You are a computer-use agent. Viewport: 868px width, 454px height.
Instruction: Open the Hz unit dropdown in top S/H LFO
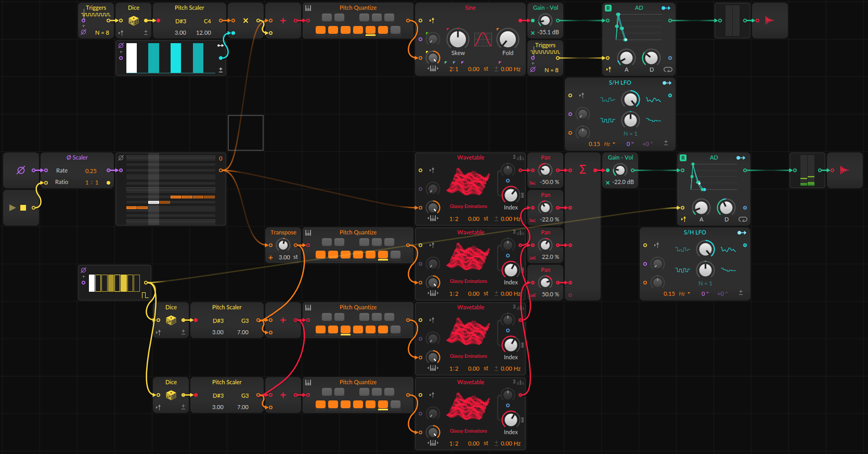pos(610,144)
